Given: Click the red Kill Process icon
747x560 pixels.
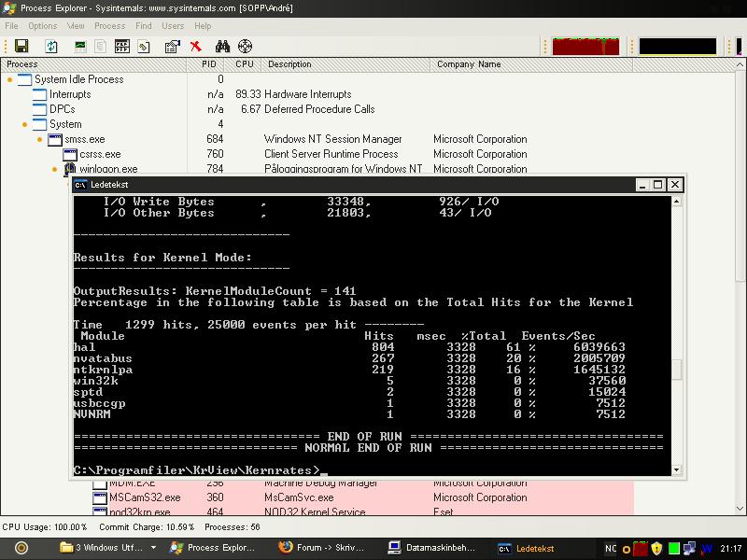Looking at the screenshot, I should point(195,46).
